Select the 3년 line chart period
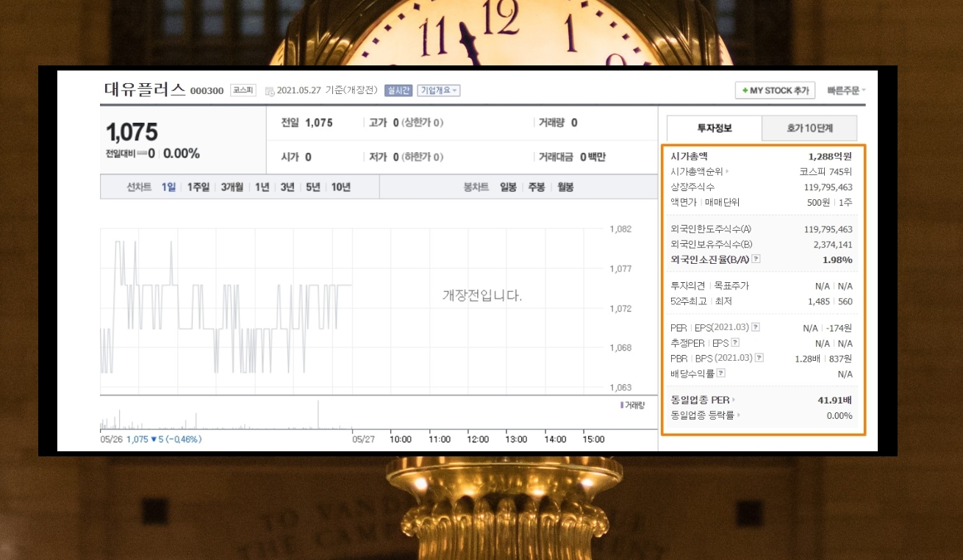 point(287,187)
